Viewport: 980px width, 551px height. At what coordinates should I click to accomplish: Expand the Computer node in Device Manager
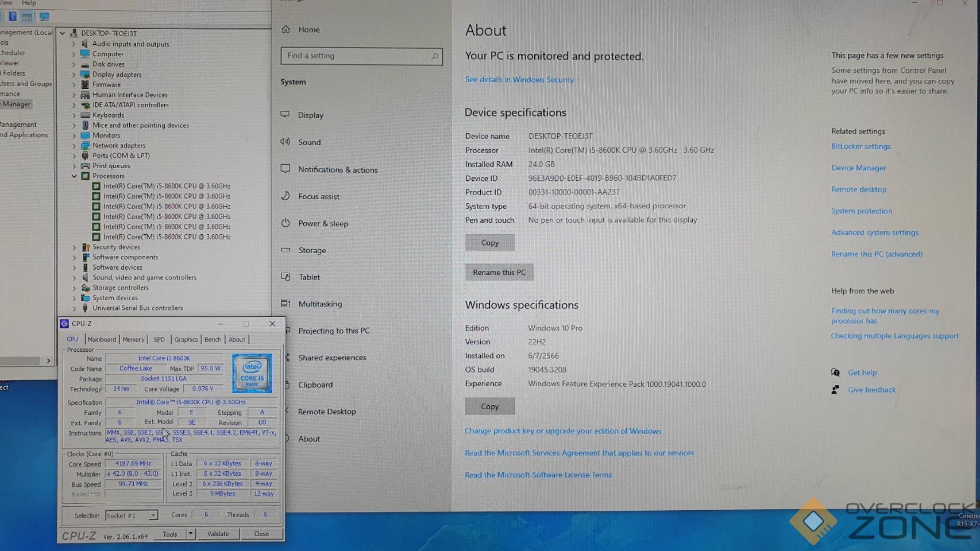(x=74, y=54)
